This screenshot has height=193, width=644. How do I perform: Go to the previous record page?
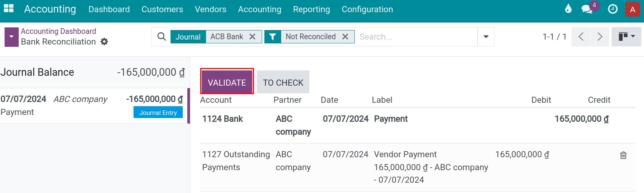click(x=581, y=37)
